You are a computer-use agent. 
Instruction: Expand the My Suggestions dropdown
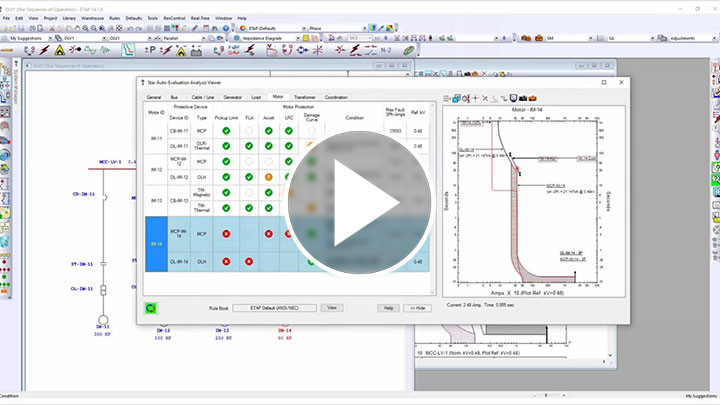[x=50, y=39]
